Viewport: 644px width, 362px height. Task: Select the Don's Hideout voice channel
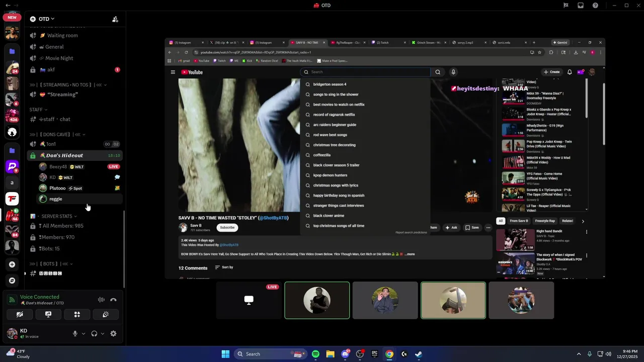pos(74,155)
